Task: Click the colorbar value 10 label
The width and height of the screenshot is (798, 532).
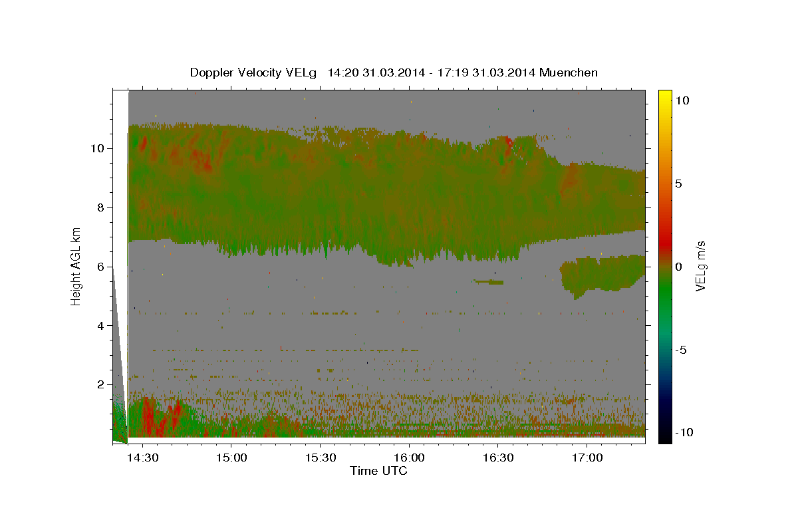Action: (x=683, y=100)
